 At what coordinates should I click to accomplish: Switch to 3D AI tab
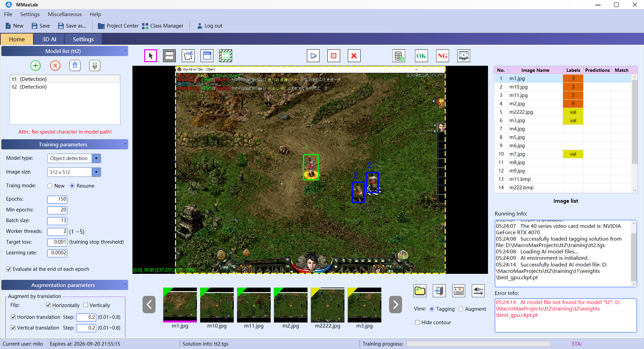click(49, 39)
